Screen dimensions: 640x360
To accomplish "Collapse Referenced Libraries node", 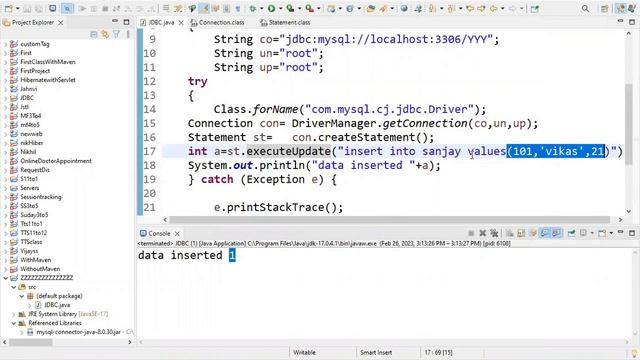I will (13, 323).
